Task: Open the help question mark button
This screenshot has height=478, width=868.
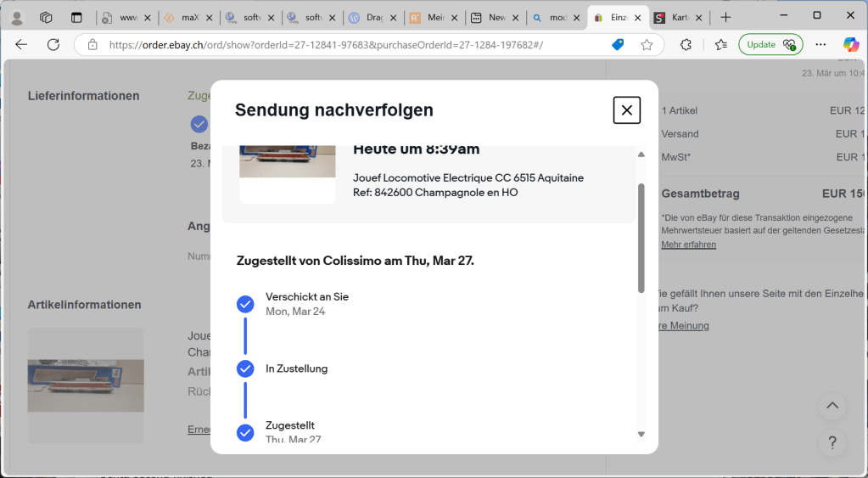Action: [832, 442]
